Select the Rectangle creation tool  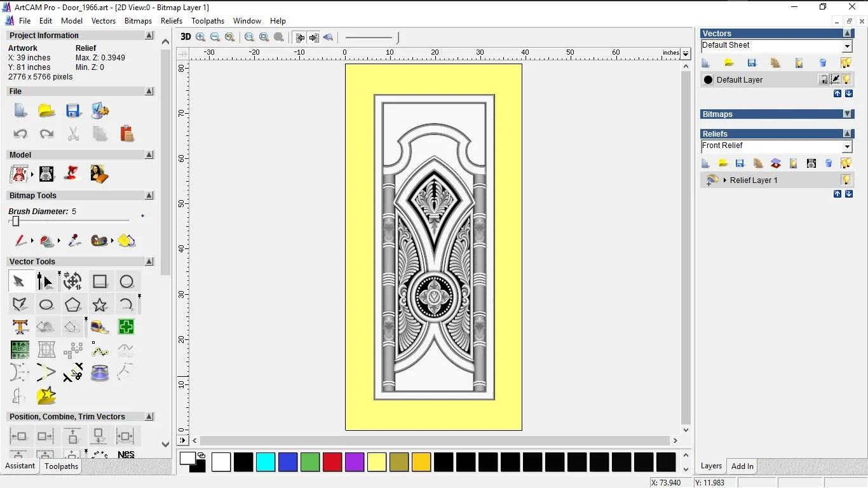click(x=99, y=280)
